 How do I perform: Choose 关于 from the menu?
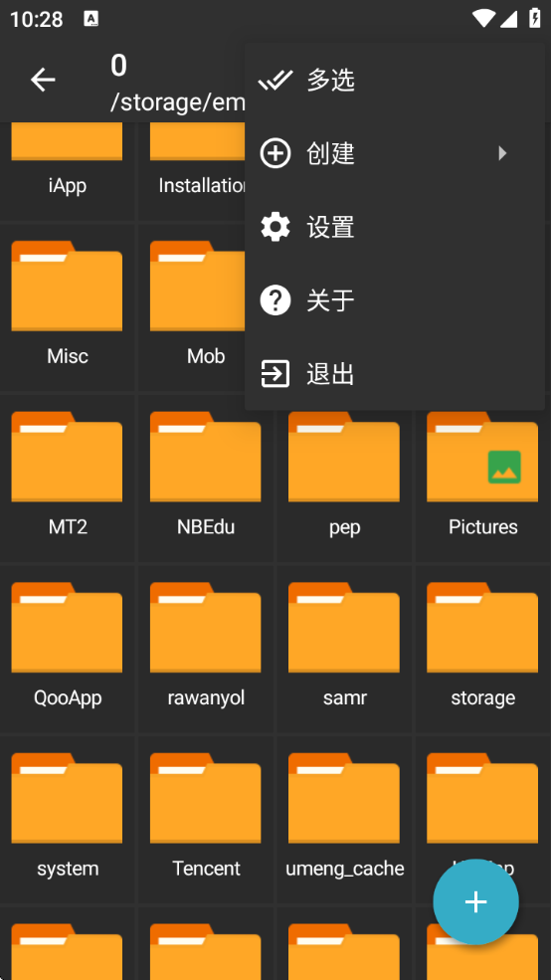click(395, 300)
